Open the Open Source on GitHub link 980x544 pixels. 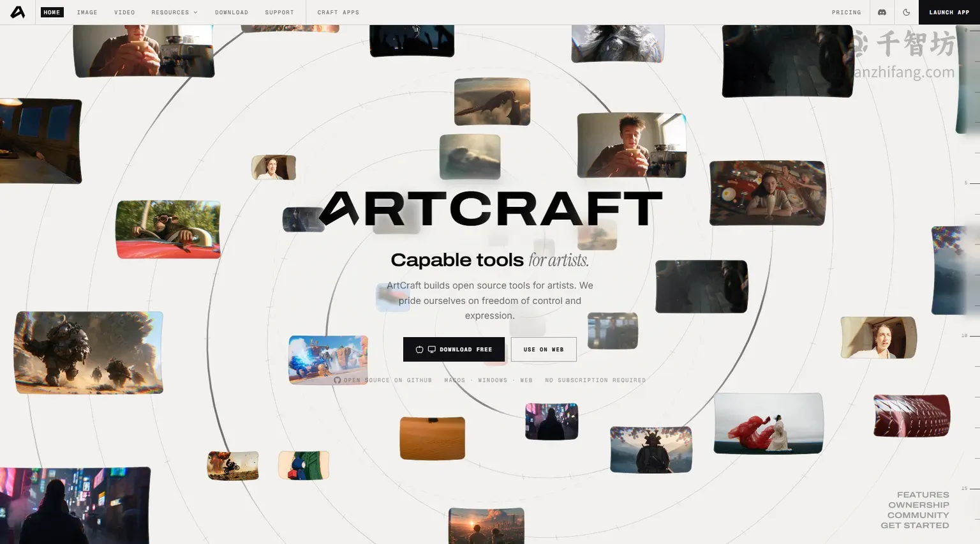click(x=383, y=380)
